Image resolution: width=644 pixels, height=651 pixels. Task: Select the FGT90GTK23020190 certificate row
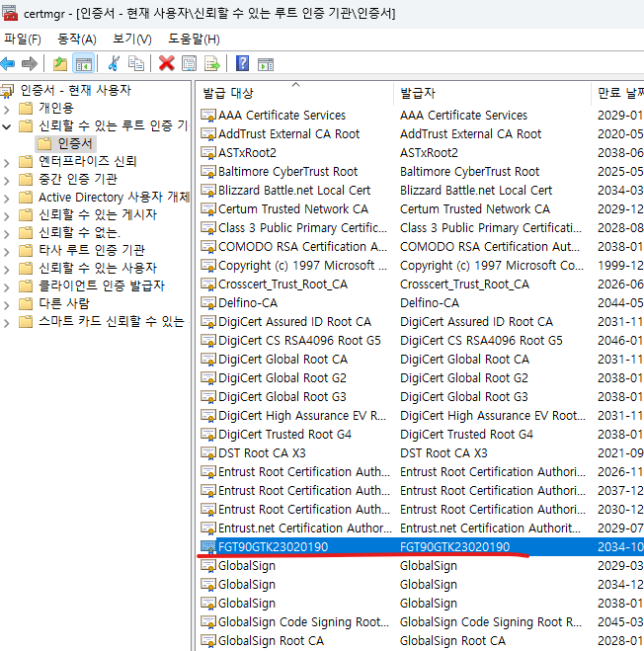(x=421, y=547)
